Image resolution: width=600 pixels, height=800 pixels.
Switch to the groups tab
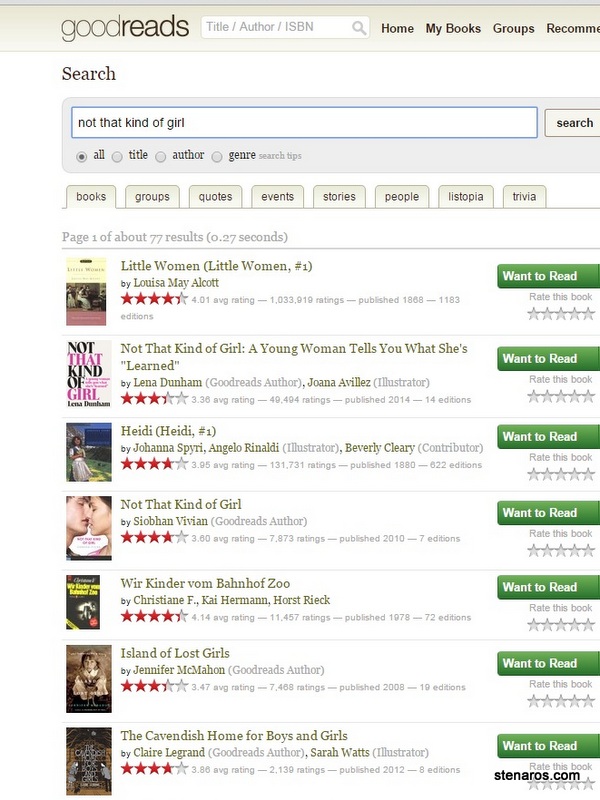(x=152, y=197)
